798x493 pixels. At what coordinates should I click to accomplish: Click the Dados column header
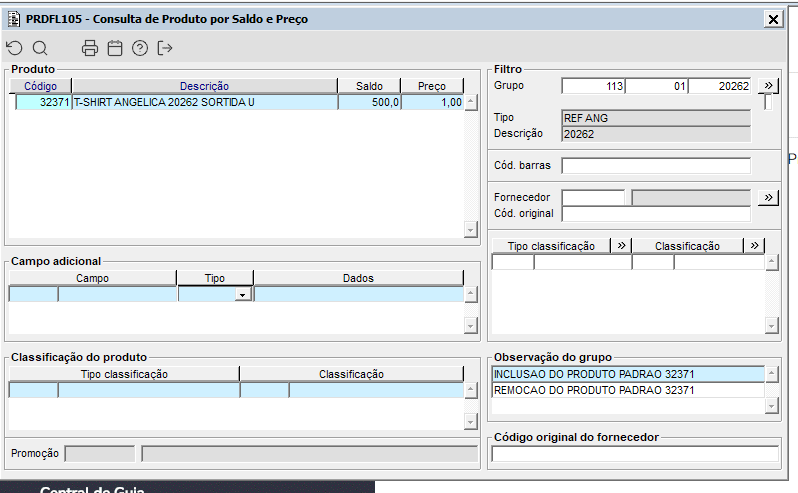coord(358,278)
